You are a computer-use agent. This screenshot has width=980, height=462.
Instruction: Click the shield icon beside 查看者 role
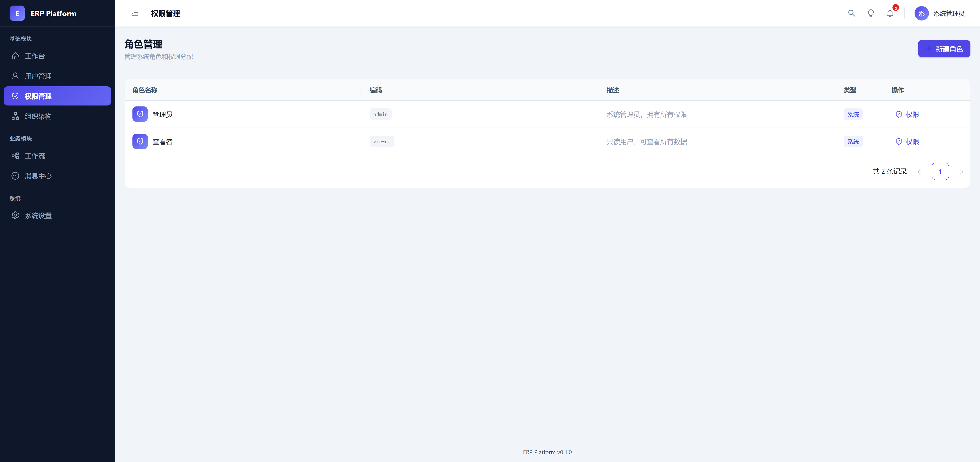coord(140,141)
